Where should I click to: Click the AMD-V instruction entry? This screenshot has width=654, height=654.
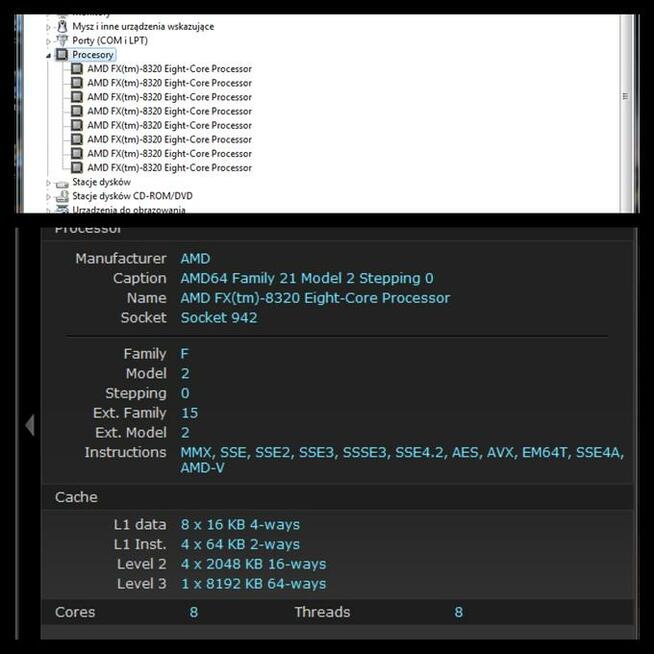tap(202, 468)
